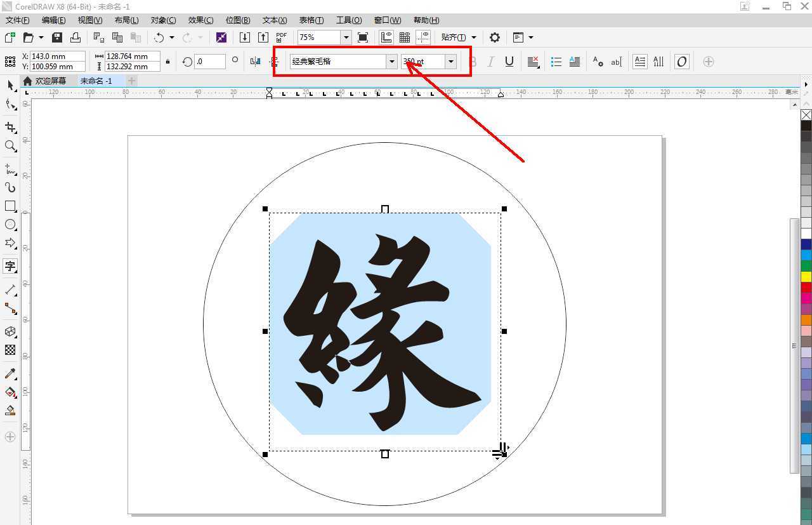
Task: Choose the Rectangle tool
Action: coord(10,206)
